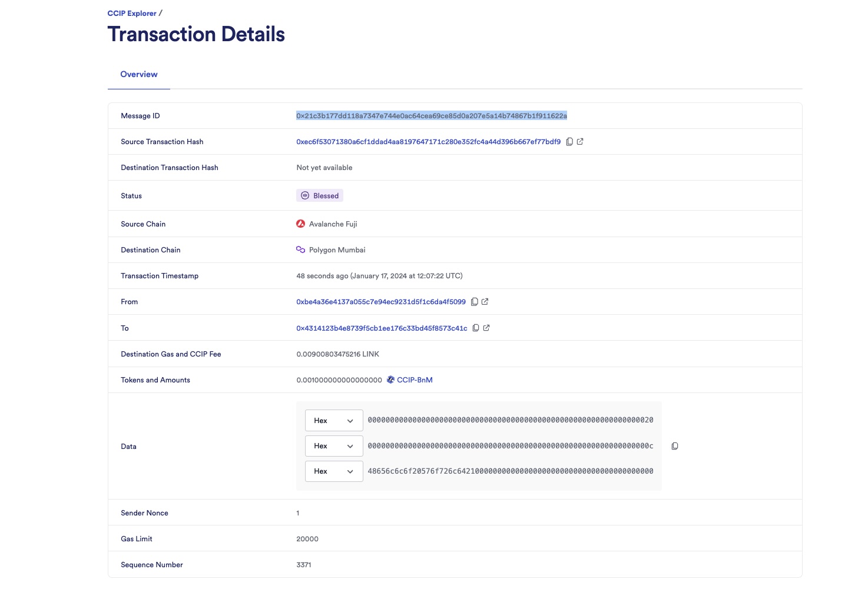Click the Gas Limit value 20000
The width and height of the screenshot is (868, 599).
307,539
